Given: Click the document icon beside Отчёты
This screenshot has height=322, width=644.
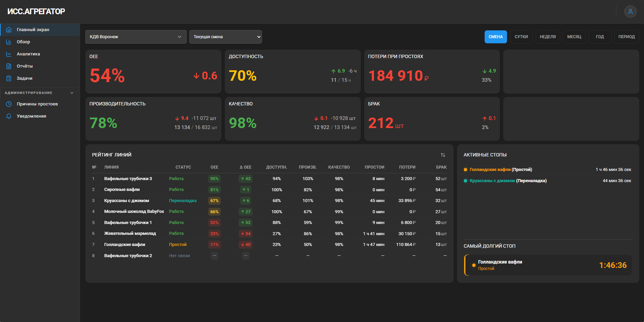Looking at the screenshot, I should pyautogui.click(x=9, y=66).
